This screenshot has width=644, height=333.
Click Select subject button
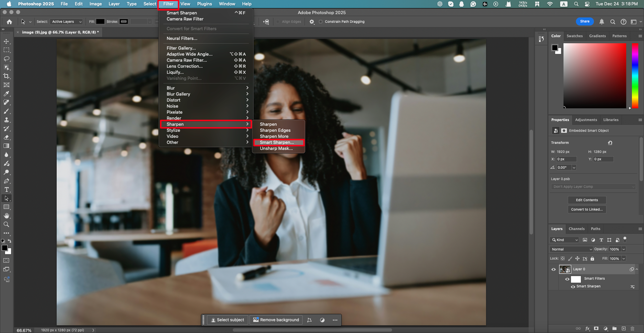tap(228, 320)
